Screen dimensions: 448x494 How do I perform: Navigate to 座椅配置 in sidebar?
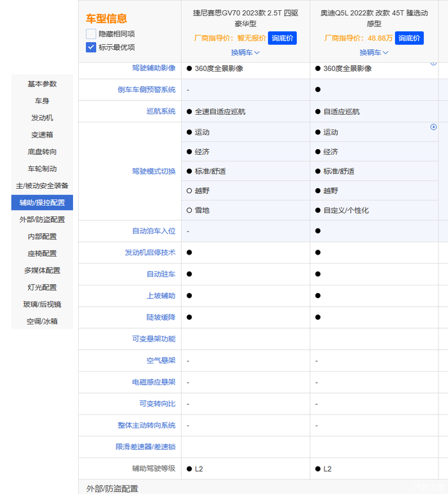point(42,253)
